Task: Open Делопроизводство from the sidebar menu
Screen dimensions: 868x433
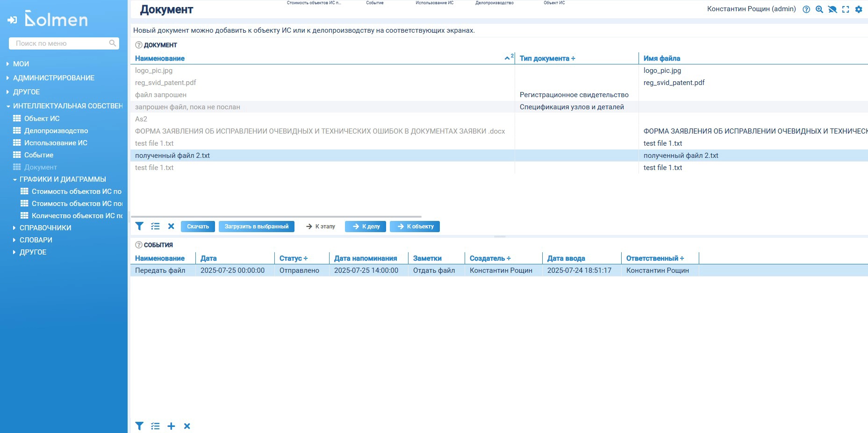Action: point(56,131)
